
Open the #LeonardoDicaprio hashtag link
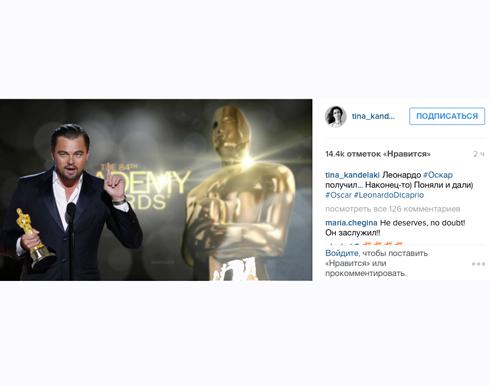389,195
